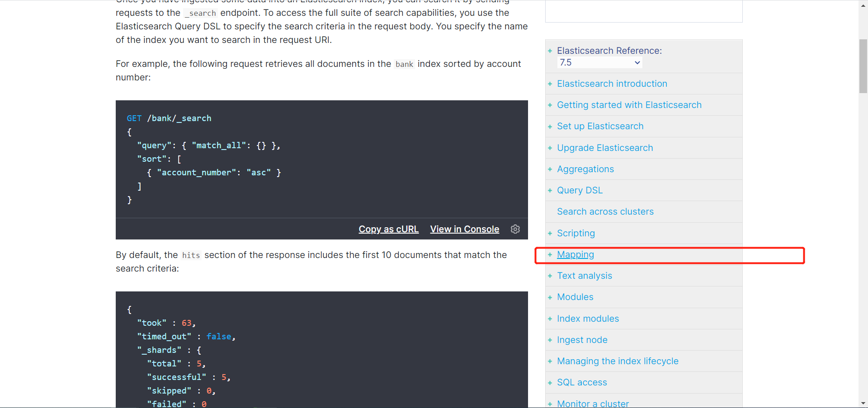Expand Elasticsearch introduction plus icon
The height and width of the screenshot is (408, 868).
550,84
